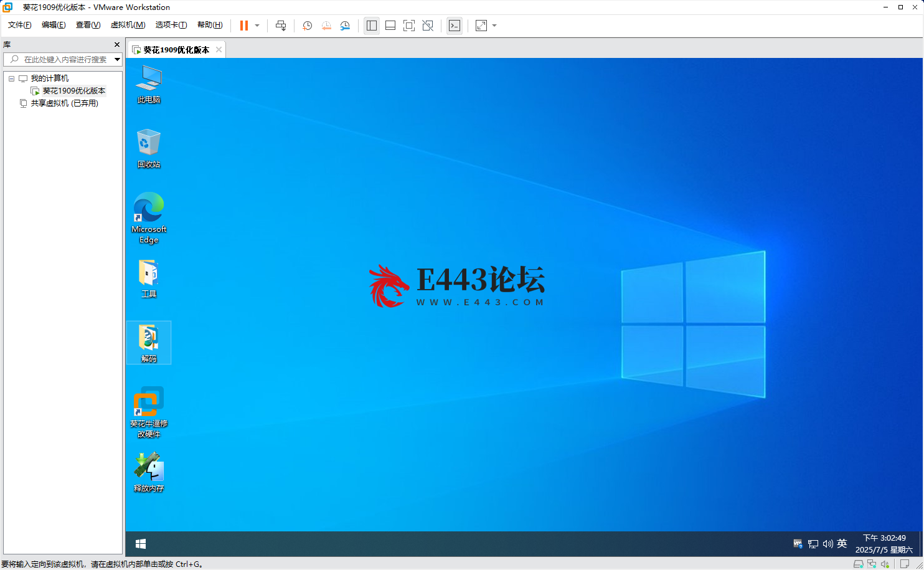
Task: Select 共享虚拟机 (已弃用) tree item
Action: [x=65, y=103]
